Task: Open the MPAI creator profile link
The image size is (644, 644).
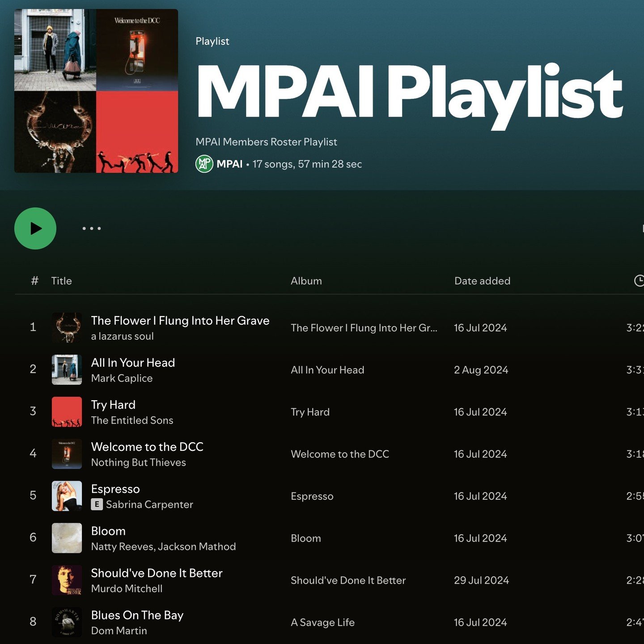Action: click(x=229, y=164)
